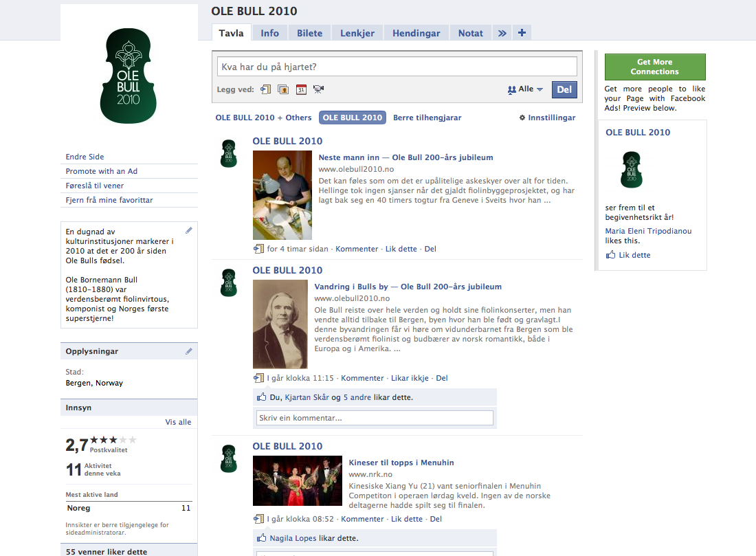Click 'Lik dette' on the Kineser post

click(x=406, y=519)
